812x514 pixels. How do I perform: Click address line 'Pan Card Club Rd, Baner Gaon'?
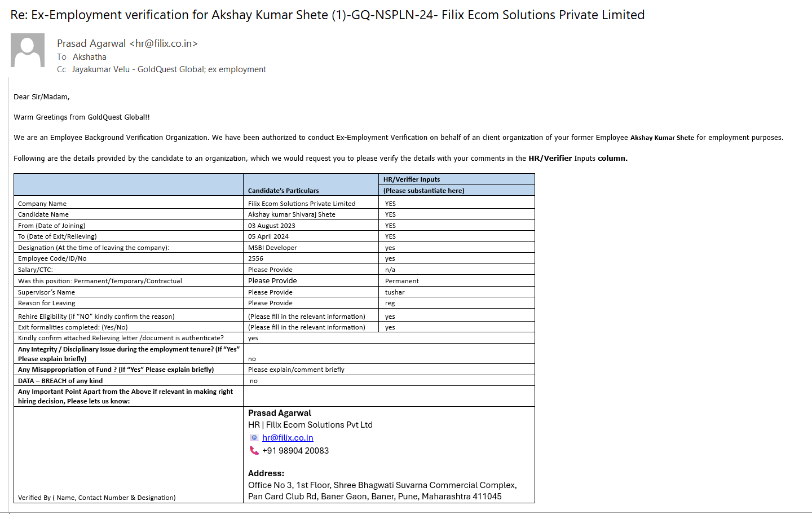pyautogui.click(x=375, y=497)
